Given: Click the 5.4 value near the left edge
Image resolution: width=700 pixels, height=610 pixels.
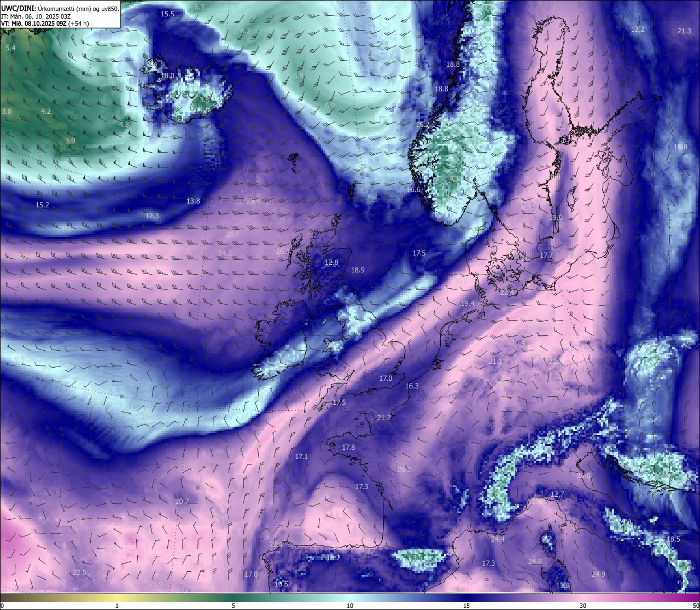Looking at the screenshot, I should point(10,48).
